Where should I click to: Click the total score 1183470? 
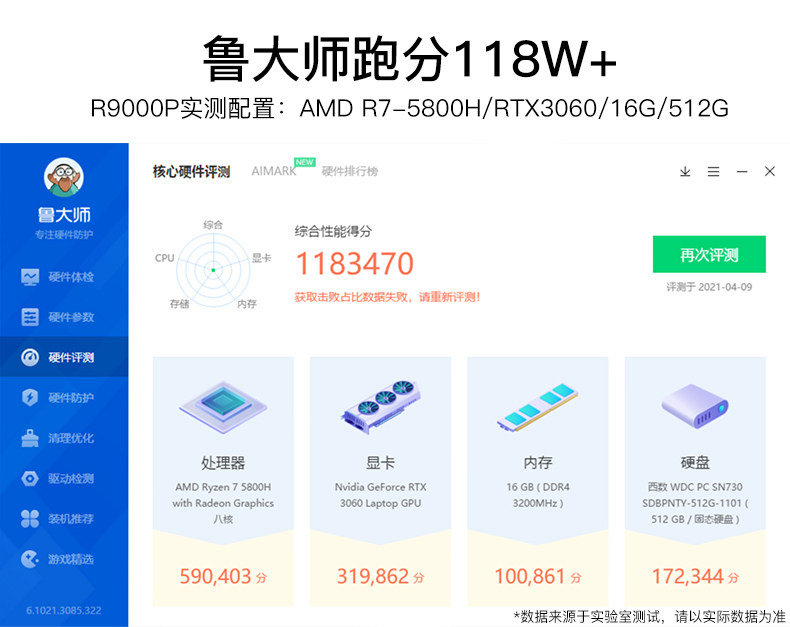pyautogui.click(x=355, y=264)
